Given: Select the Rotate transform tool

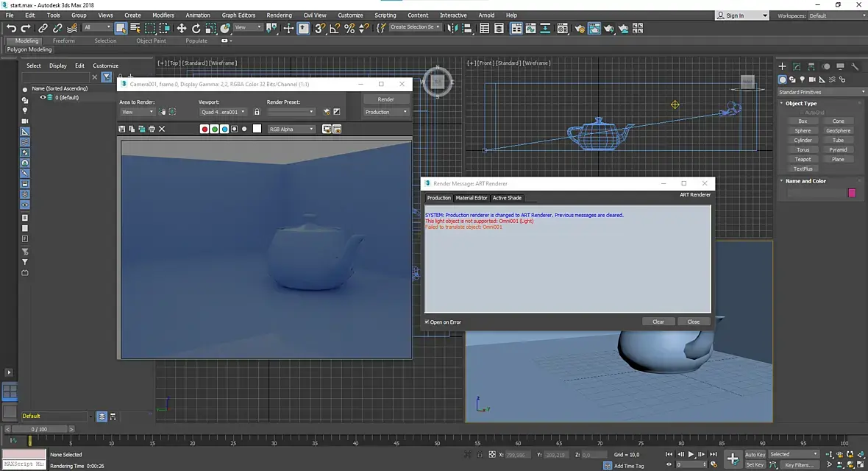Looking at the screenshot, I should click(x=196, y=28).
